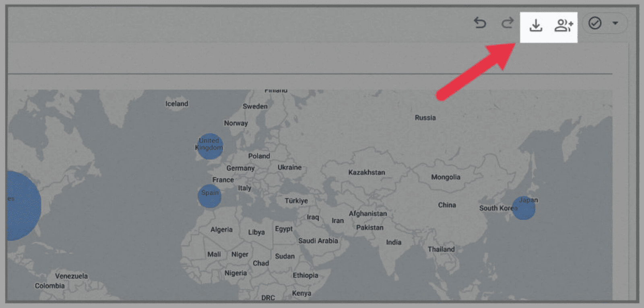The width and height of the screenshot is (644, 308).
Task: Open the share exploration icon
Action: [563, 25]
